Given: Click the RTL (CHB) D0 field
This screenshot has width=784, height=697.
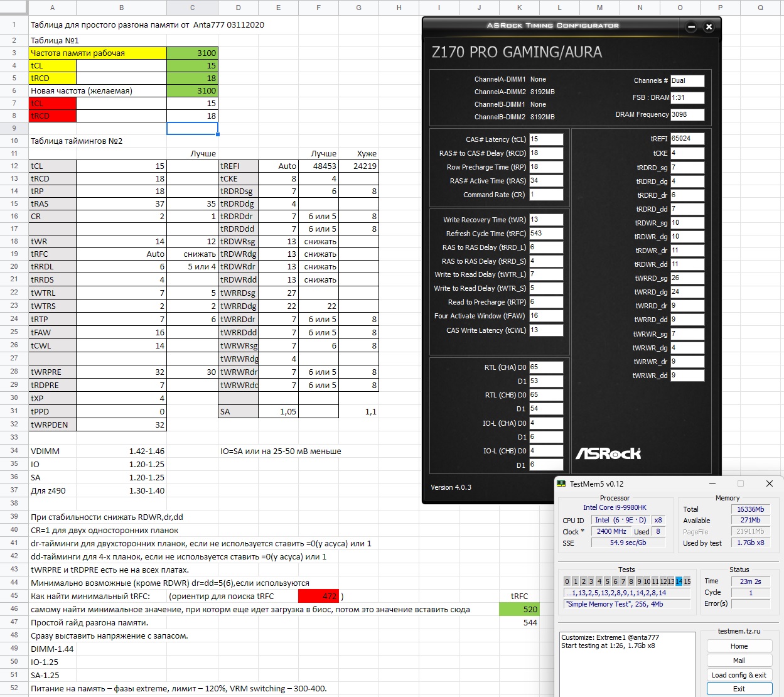Looking at the screenshot, I should tap(546, 395).
